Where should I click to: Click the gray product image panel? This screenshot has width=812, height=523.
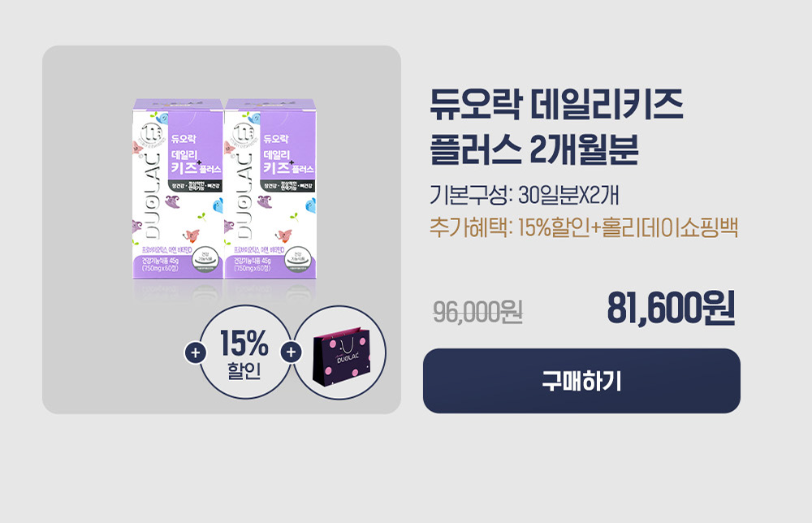(222, 229)
